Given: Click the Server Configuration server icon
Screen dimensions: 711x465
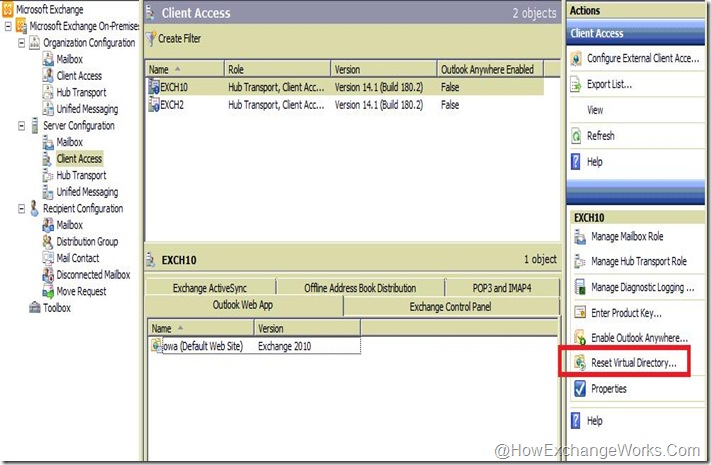Looking at the screenshot, I should (34, 126).
